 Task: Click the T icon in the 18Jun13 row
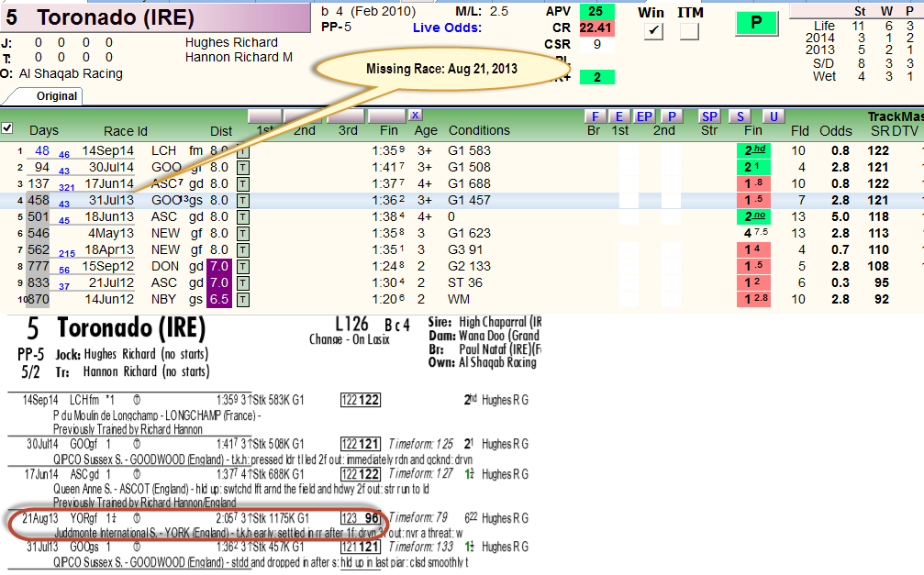243,217
